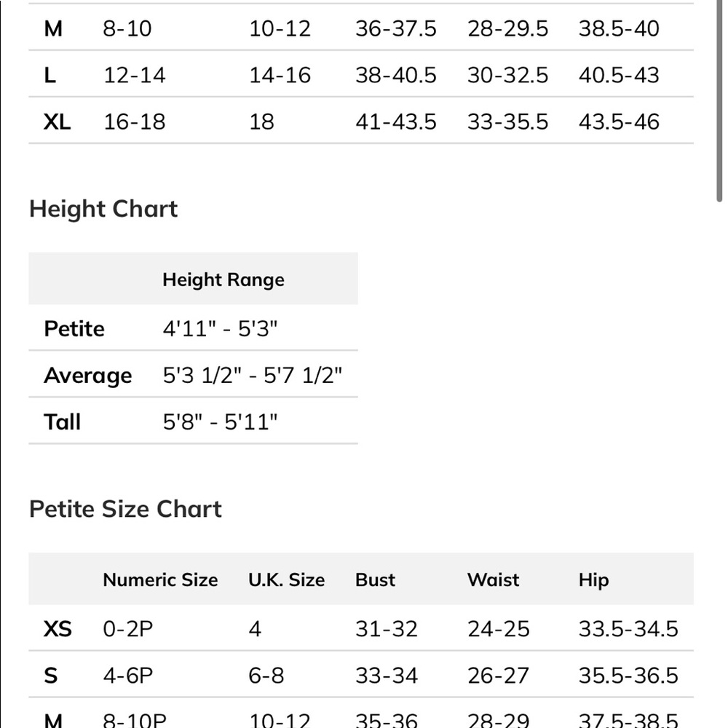This screenshot has width=728, height=728.
Task: Select the Average height row label
Action: 88,376
